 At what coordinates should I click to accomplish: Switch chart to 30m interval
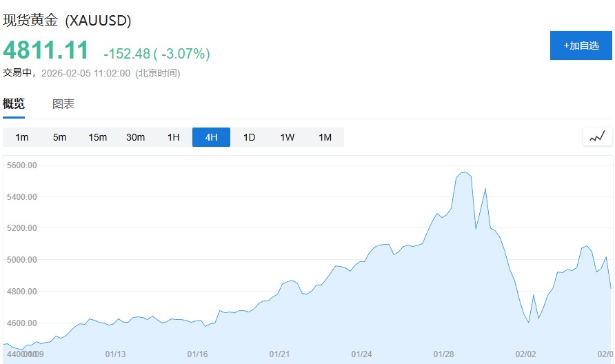[x=136, y=137]
